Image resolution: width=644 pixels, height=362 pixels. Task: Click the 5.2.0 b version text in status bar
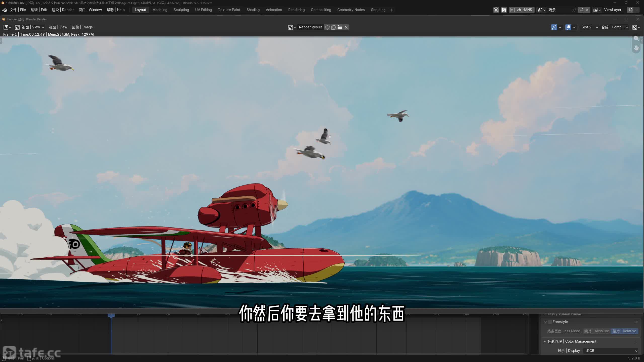634,358
